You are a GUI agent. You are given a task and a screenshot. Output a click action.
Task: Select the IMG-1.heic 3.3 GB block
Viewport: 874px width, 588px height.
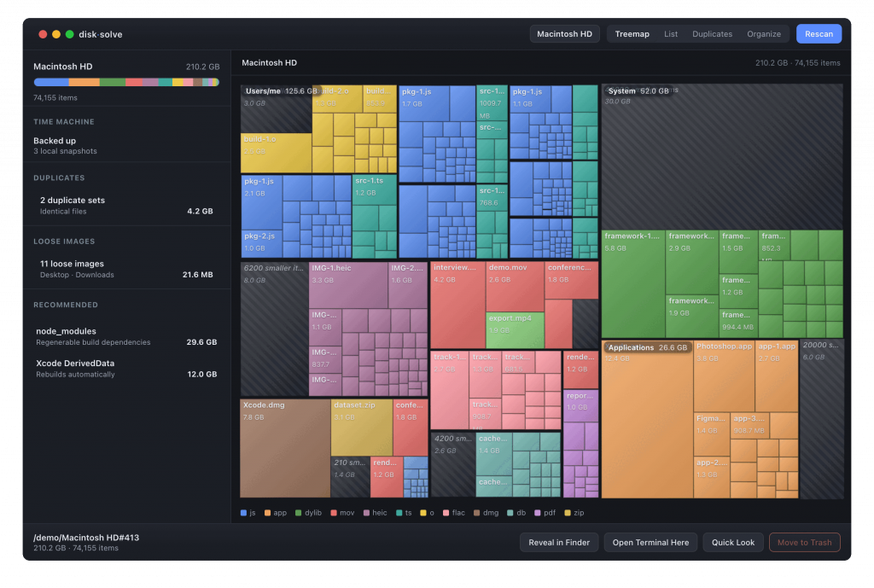click(348, 285)
